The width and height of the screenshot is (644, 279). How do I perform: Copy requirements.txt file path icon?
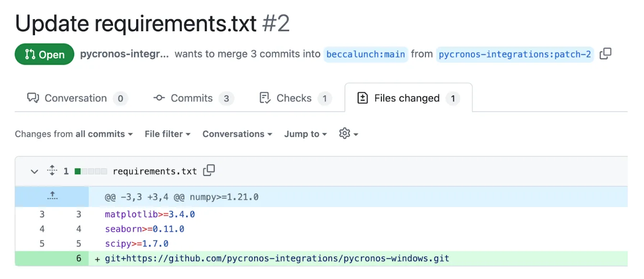209,171
